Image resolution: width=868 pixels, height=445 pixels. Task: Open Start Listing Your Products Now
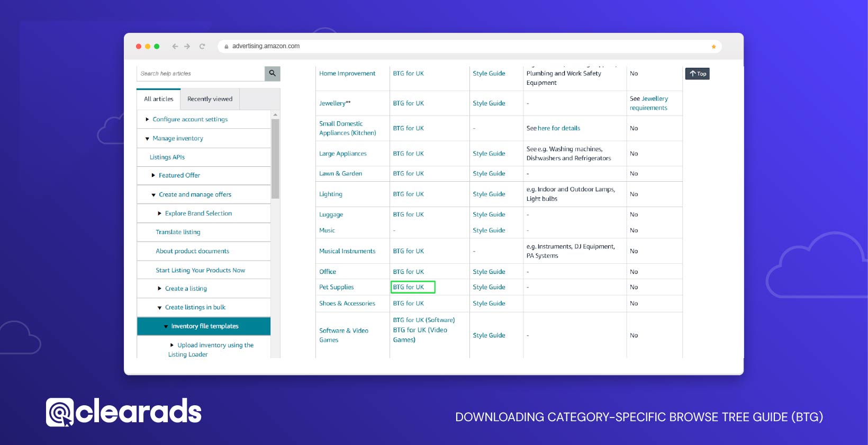tap(201, 270)
